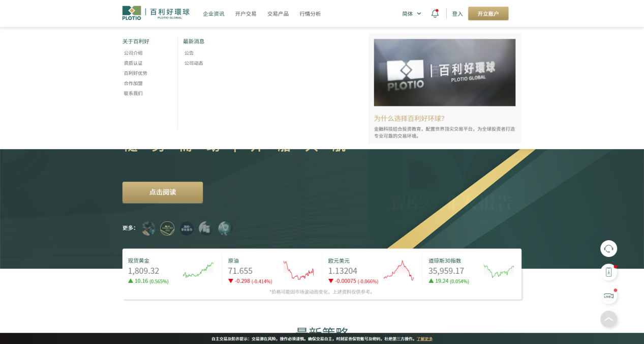Open the 开户交易 navigation menu
This screenshot has width=644, height=344.
[246, 14]
